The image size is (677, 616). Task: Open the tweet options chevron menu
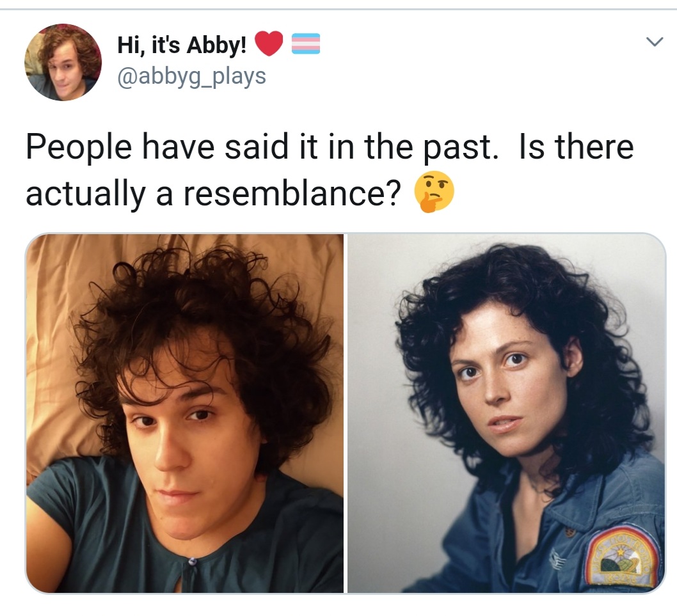pyautogui.click(x=654, y=42)
